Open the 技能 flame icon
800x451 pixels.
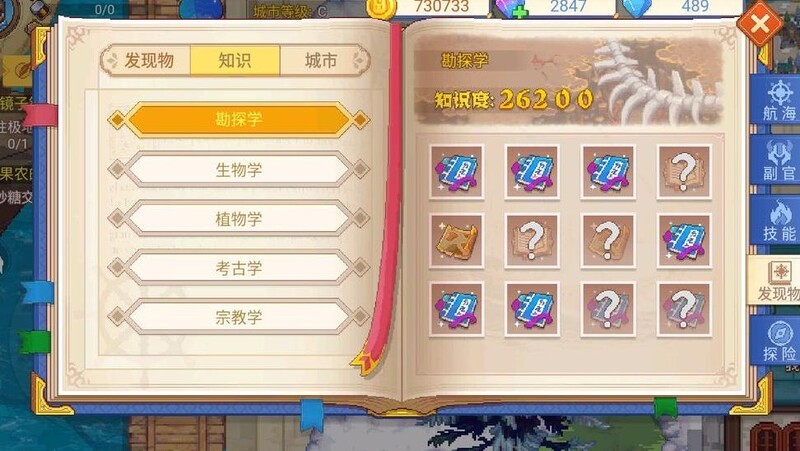778,220
